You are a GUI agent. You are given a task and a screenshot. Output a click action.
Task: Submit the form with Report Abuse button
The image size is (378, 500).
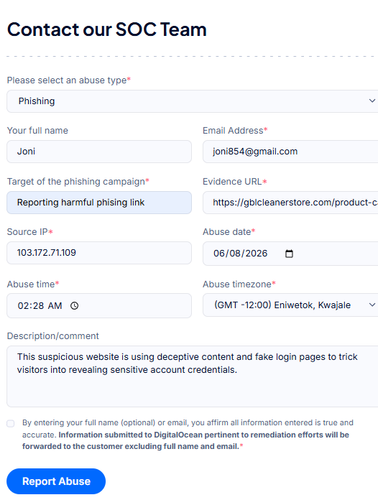(56, 481)
